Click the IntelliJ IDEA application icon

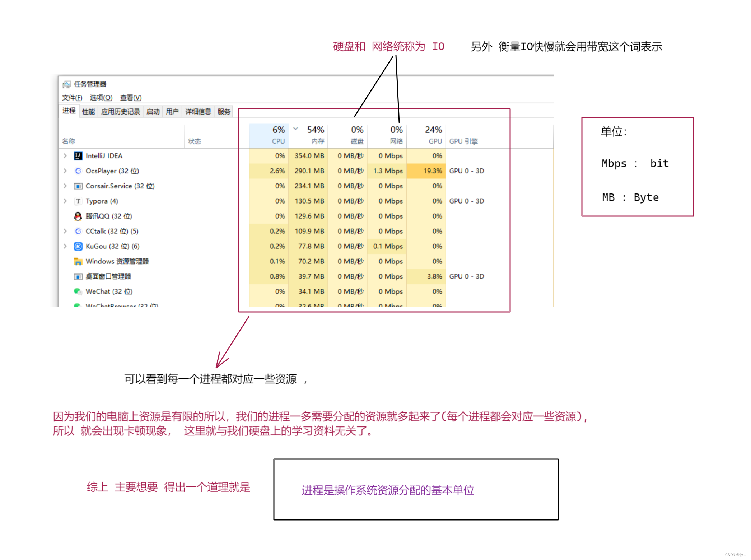click(x=78, y=156)
